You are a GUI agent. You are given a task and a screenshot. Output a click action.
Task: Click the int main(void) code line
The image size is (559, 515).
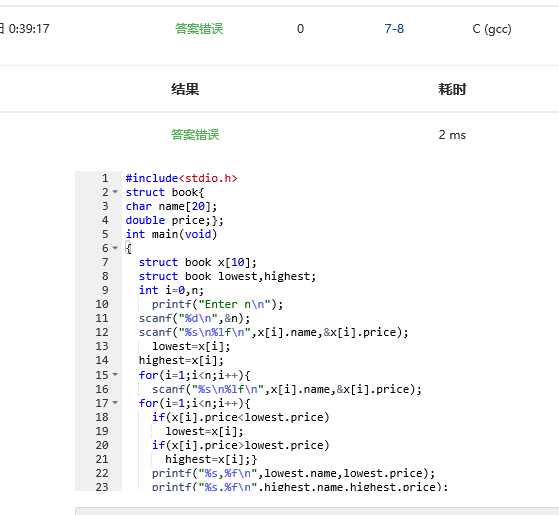tap(171, 234)
